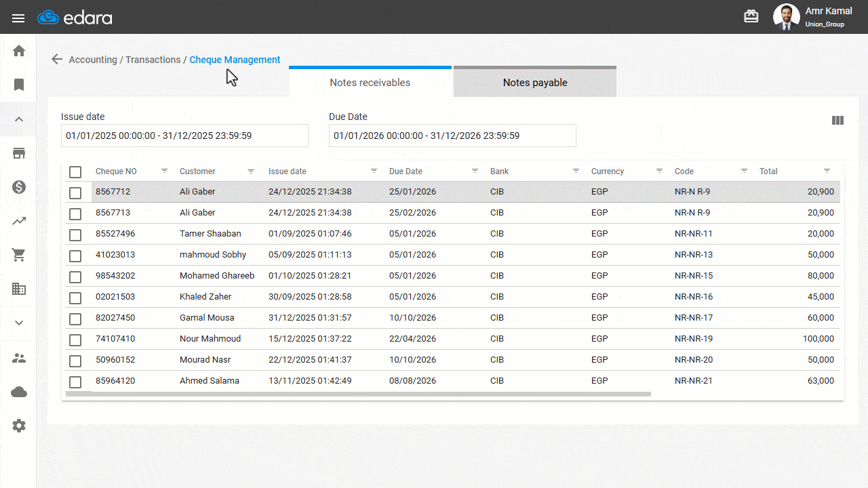The image size is (868, 488).
Task: Check the row for cheque 8567712
Action: 75,193
